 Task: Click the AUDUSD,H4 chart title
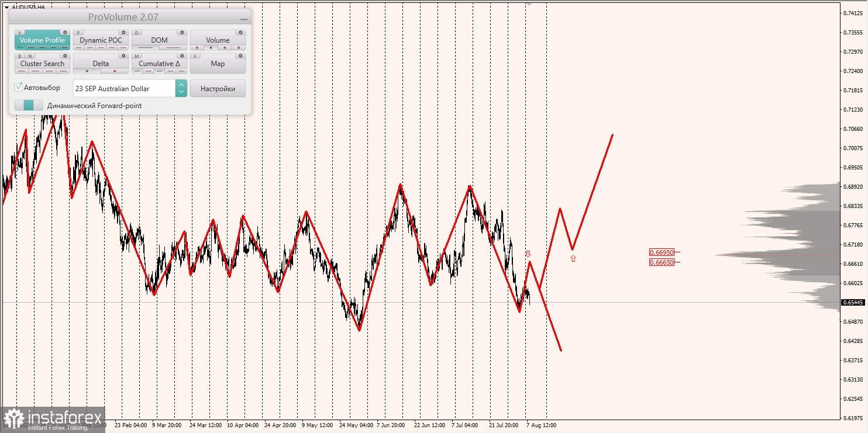28,7
